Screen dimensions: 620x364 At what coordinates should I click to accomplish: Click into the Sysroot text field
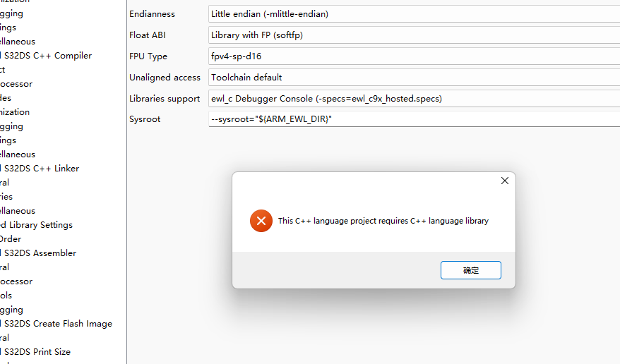coord(414,119)
